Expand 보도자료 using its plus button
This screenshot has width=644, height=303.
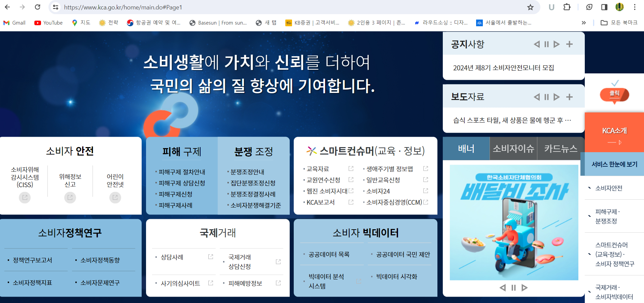570,97
